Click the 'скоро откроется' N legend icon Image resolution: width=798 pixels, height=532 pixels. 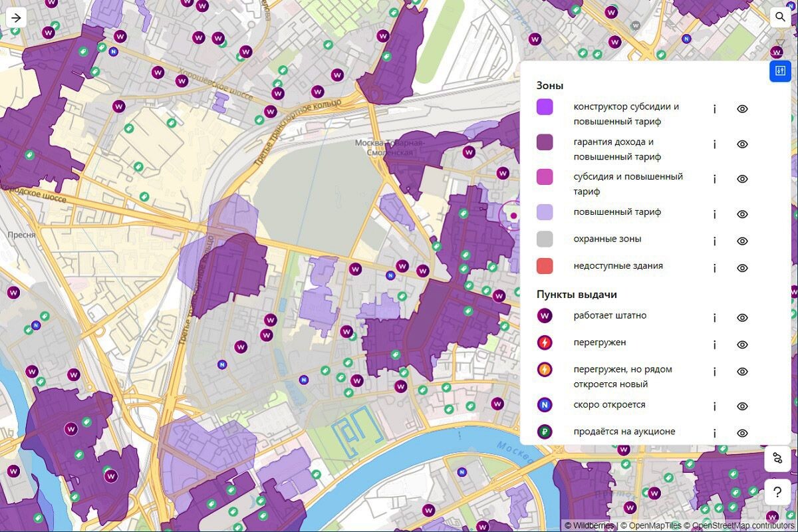point(545,404)
